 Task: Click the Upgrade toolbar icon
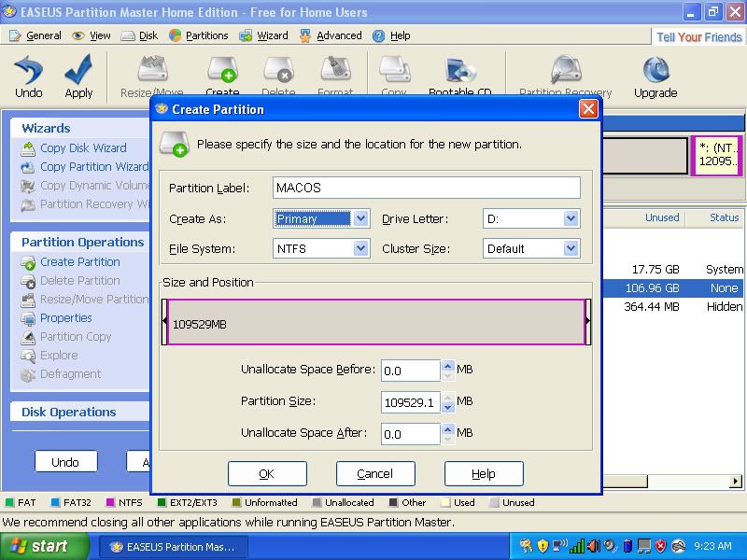(655, 77)
